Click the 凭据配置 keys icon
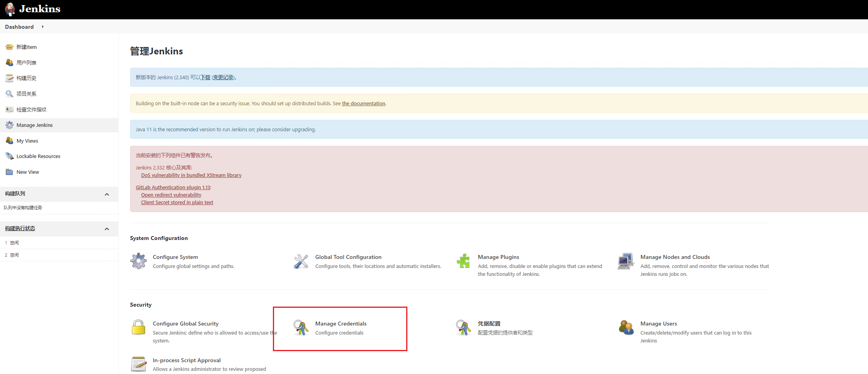The height and width of the screenshot is (374, 868). (463, 327)
